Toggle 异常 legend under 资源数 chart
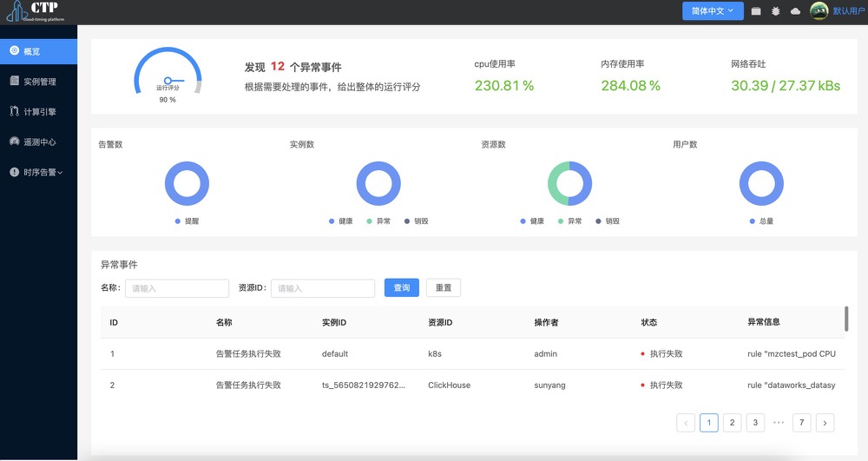 point(569,221)
